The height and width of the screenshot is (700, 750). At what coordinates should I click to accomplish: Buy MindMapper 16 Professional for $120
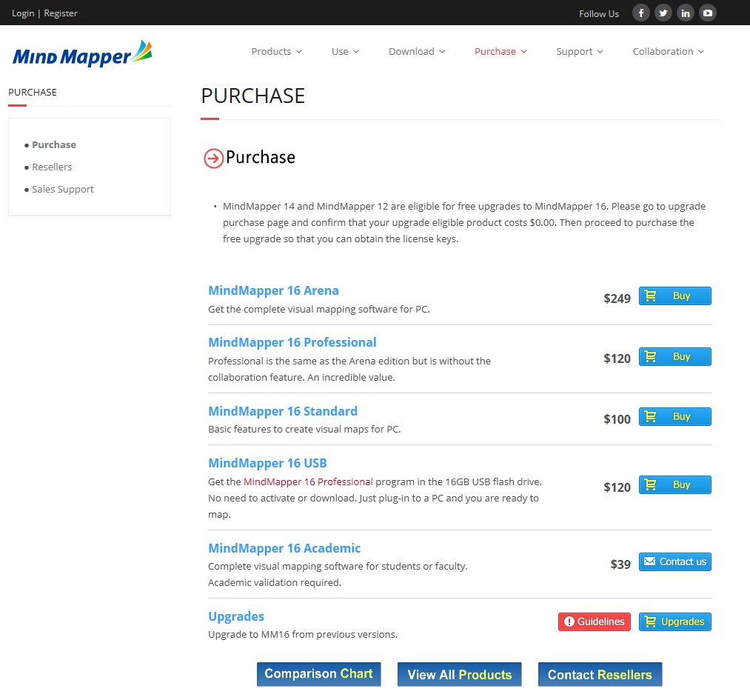tap(675, 356)
